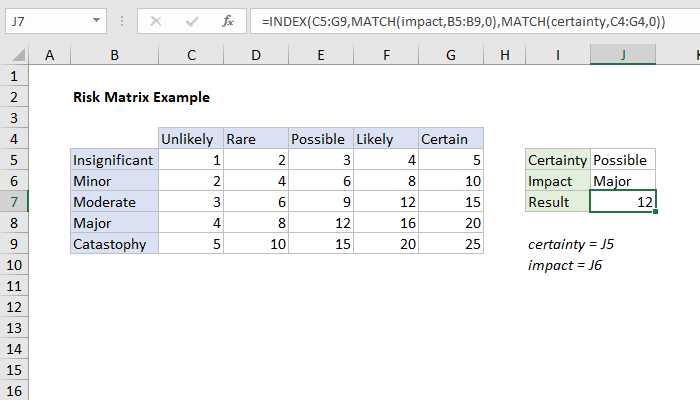Select the row 7 header
Viewport: 700px width, 400px height.
[14, 202]
